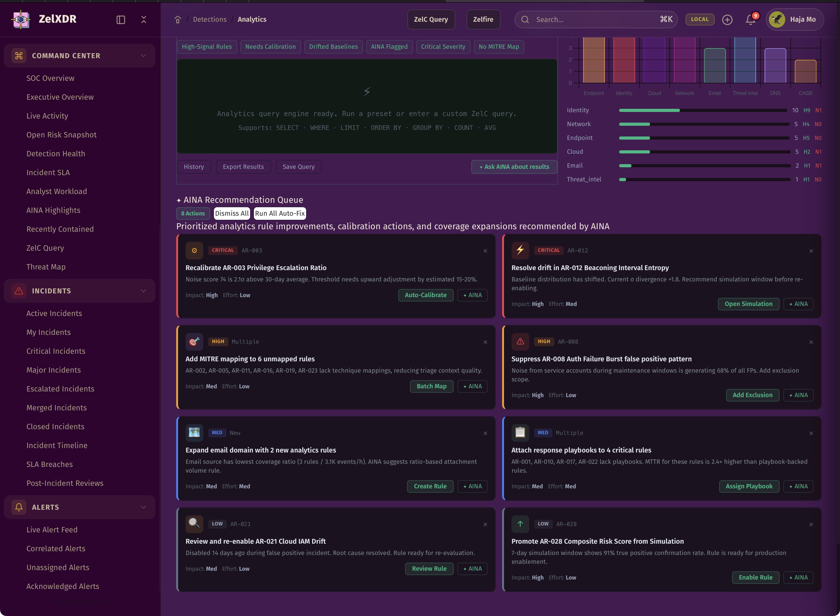The width and height of the screenshot is (840, 616).
Task: Dismiss the AR-003 recommendation card
Action: click(x=485, y=251)
